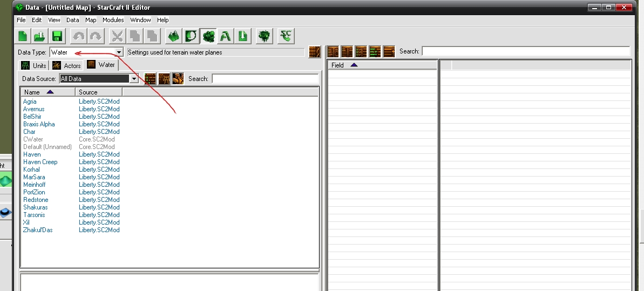This screenshot has height=291, width=644.
Task: Select the BelShir water entry
Action: (32, 116)
